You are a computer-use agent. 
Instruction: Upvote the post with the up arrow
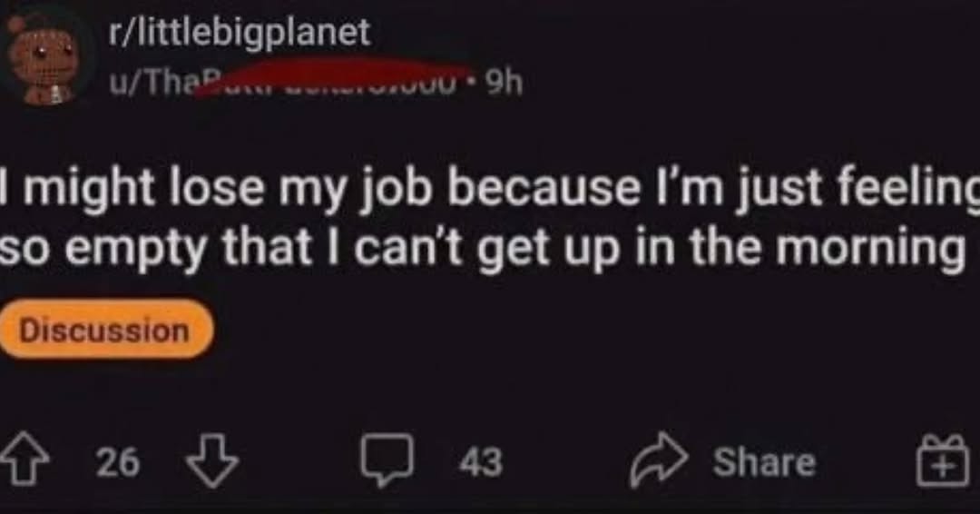pyautogui.click(x=24, y=460)
